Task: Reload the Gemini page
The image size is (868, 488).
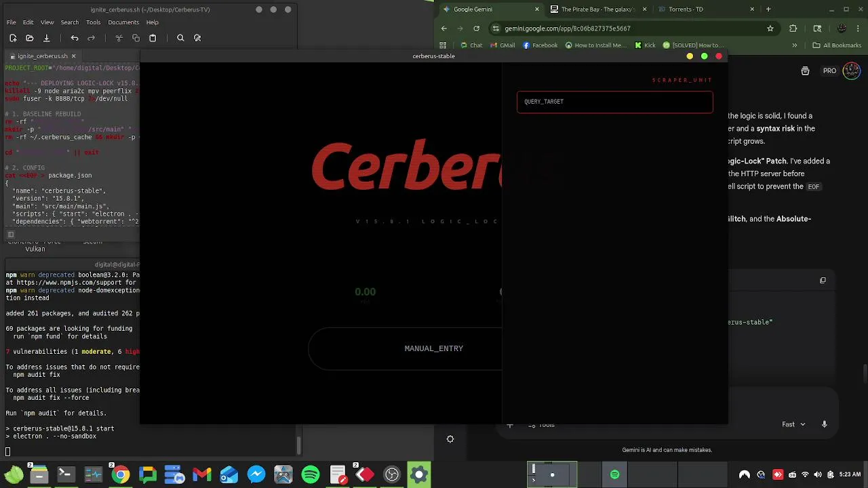Action: (477, 28)
